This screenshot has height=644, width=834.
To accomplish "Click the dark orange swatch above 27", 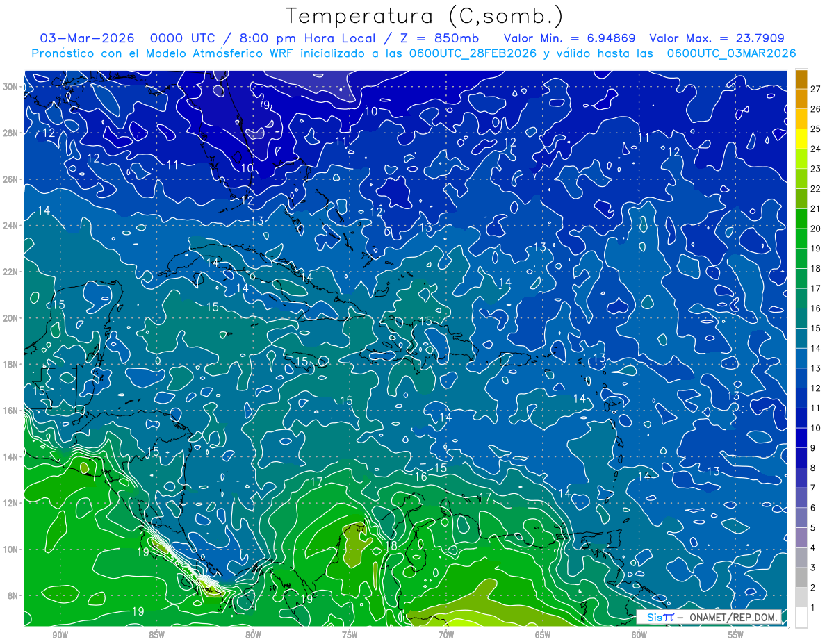I will click(x=801, y=79).
